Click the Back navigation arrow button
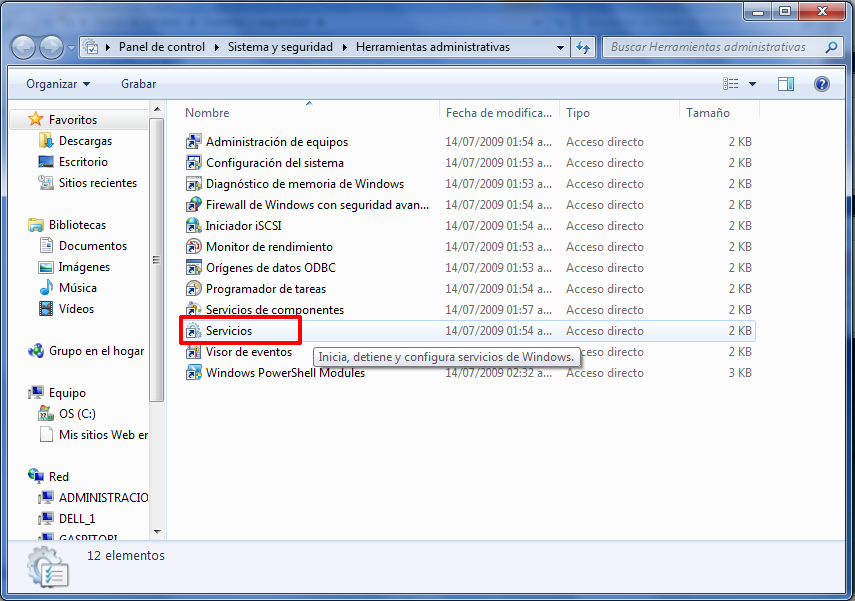Screen dimensions: 855x601 [x=23, y=47]
